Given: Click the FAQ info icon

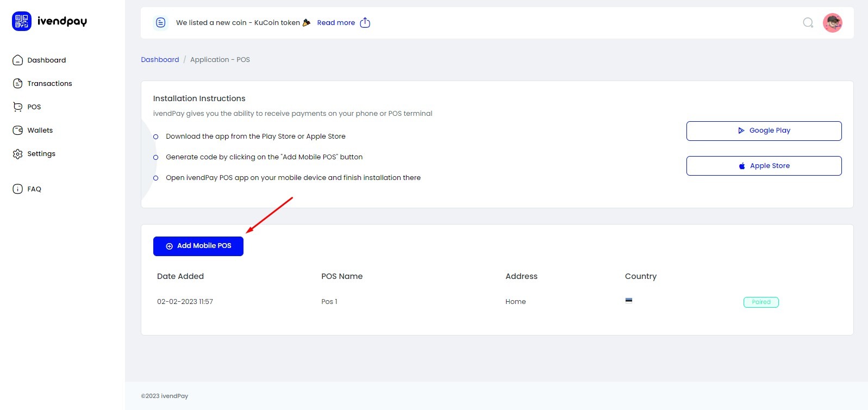Looking at the screenshot, I should pos(17,189).
